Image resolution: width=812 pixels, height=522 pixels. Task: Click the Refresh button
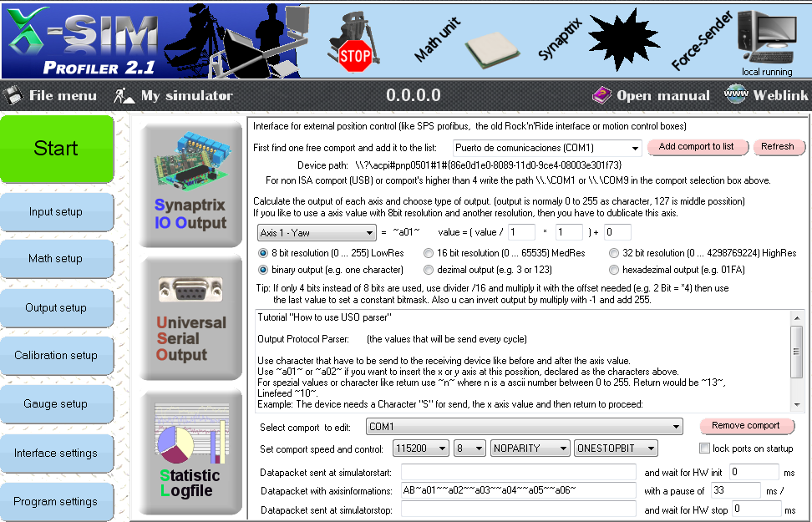(778, 146)
